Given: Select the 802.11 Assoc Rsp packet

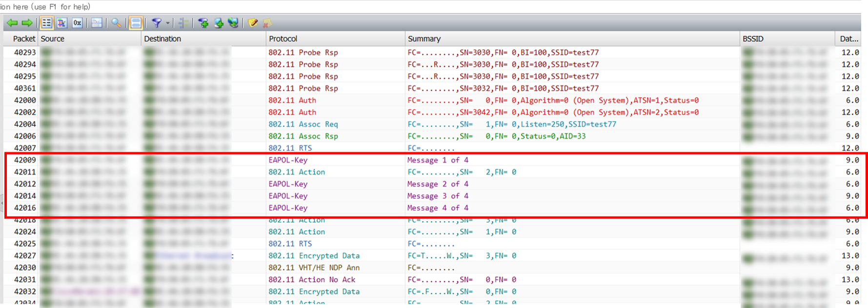Looking at the screenshot, I should tap(432, 136).
